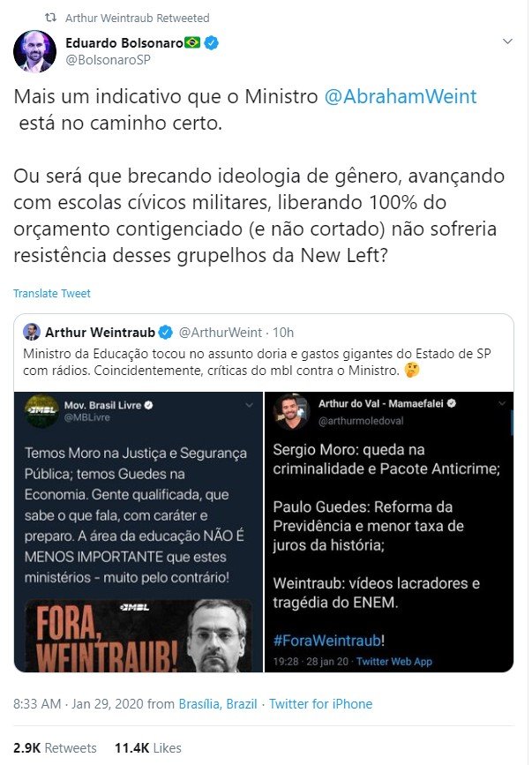Open the @AbrahamWeint mention link
This screenshot has width=532, height=765.
[401, 96]
